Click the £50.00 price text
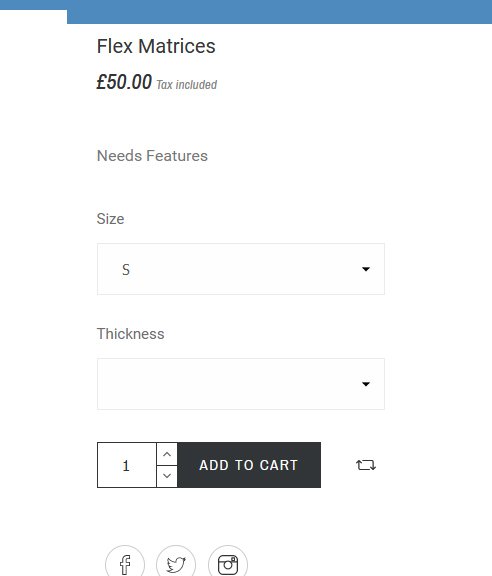 pyautogui.click(x=124, y=82)
